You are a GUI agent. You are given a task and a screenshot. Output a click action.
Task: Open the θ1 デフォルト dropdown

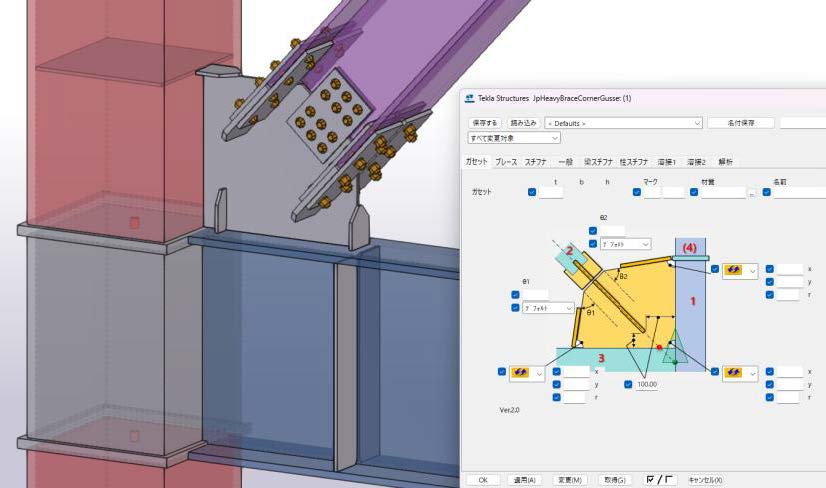pyautogui.click(x=547, y=309)
